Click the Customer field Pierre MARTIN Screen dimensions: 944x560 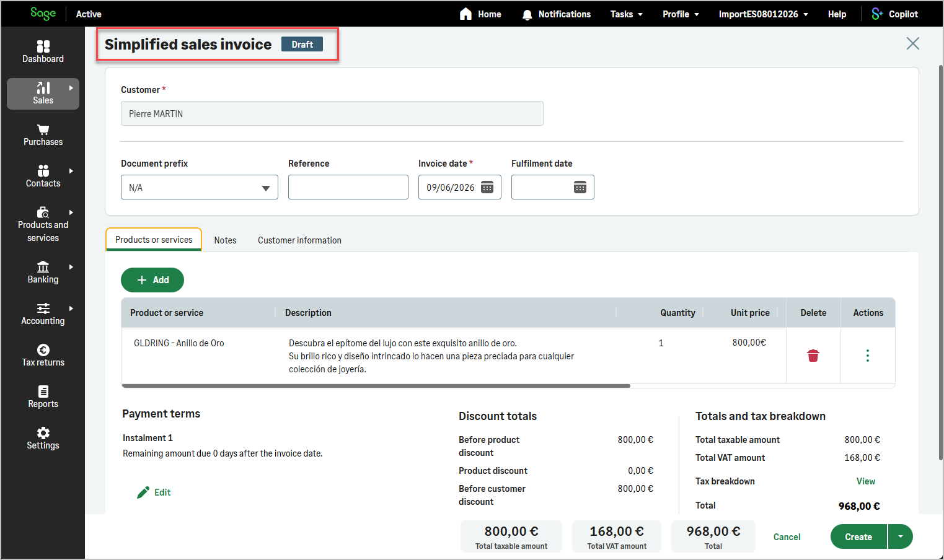point(332,113)
